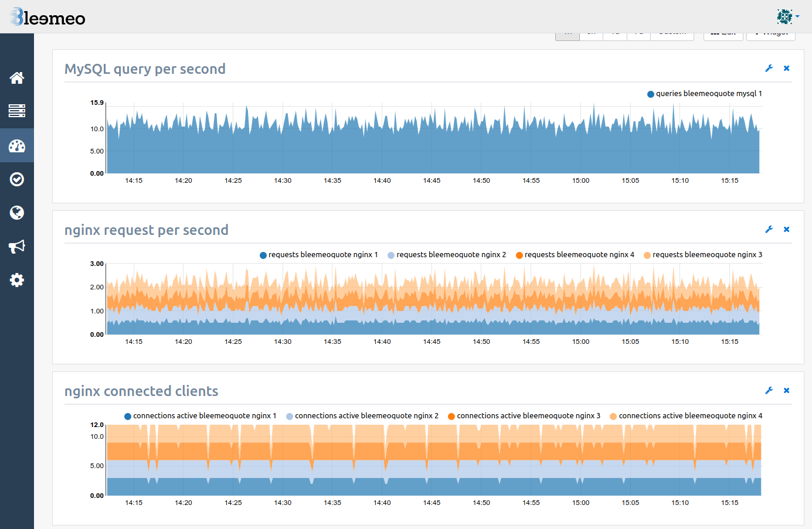This screenshot has width=812, height=529.
Task: Open the globe sidebar icon
Action: [17, 213]
